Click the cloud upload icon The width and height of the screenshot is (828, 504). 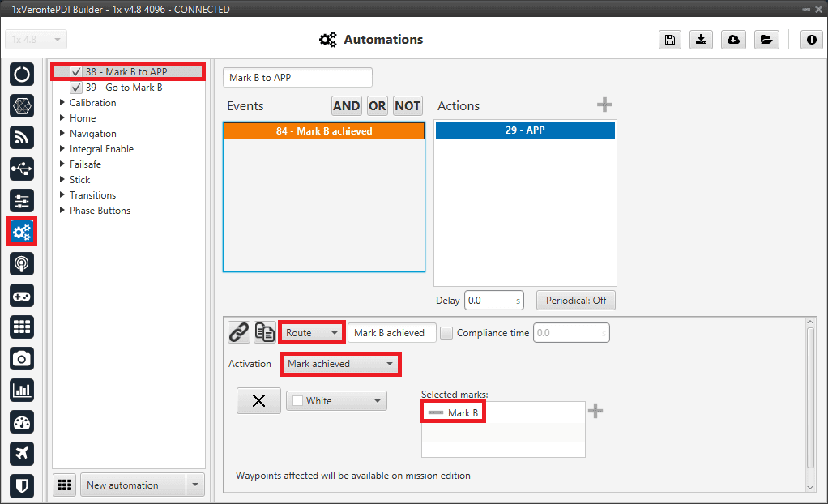(733, 40)
